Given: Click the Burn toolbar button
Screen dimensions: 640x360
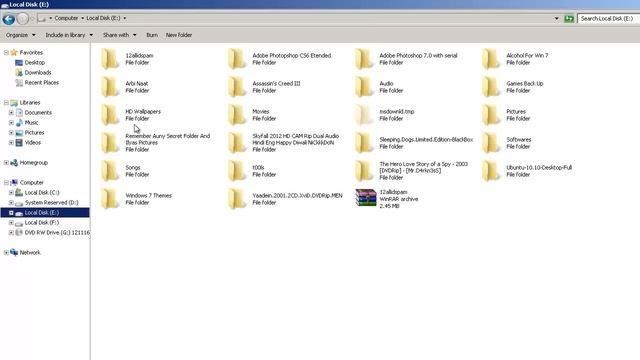Looking at the screenshot, I should tap(152, 35).
